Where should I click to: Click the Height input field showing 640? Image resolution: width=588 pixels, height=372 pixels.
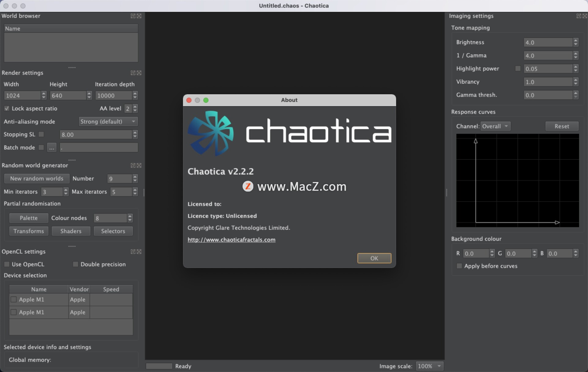(68, 95)
